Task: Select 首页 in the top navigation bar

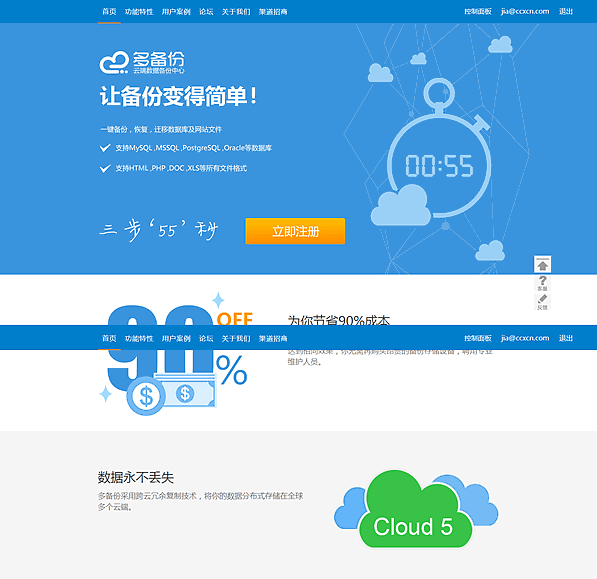Action: 109,12
